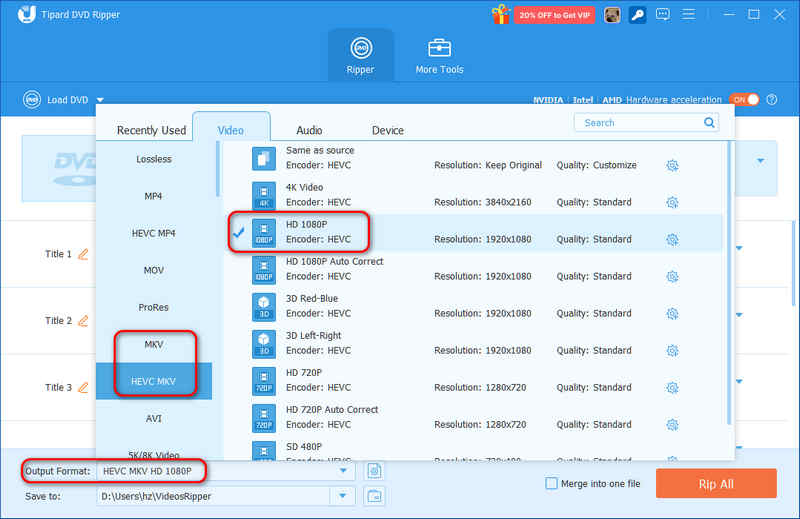The height and width of the screenshot is (519, 800).
Task: Click the 4K Video preset icon
Action: [x=264, y=195]
